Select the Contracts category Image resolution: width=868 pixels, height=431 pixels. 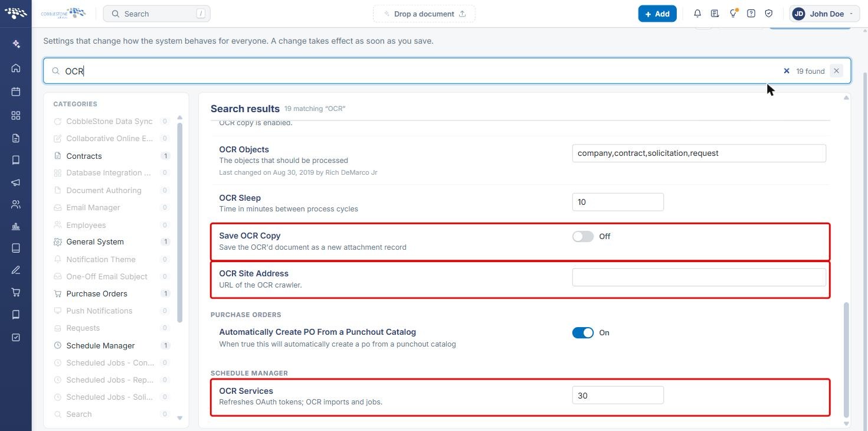[112, 156]
